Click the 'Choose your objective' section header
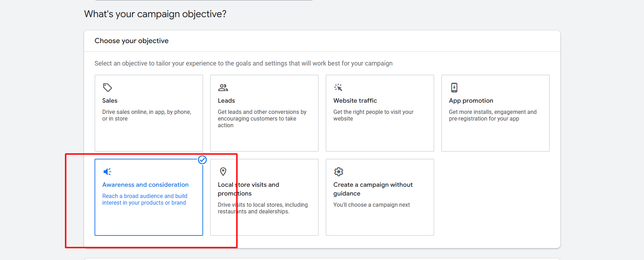 [x=131, y=41]
